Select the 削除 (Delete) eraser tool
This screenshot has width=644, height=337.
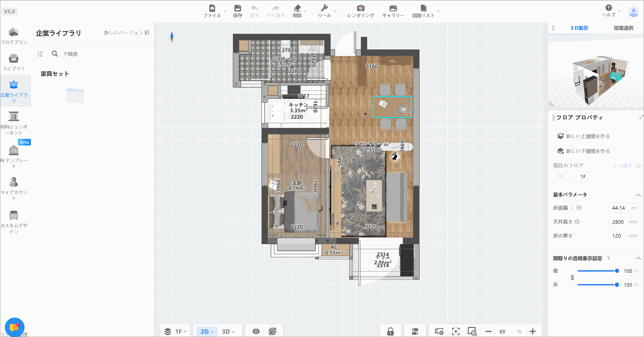point(297,8)
